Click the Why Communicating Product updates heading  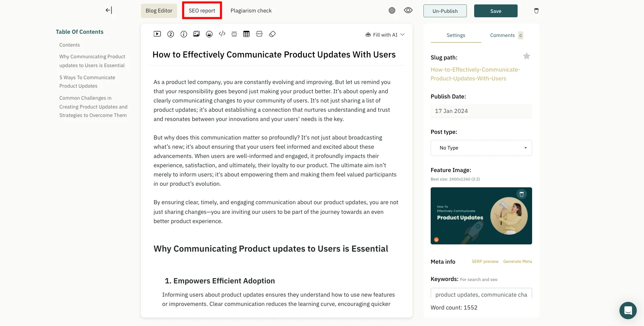pos(271,249)
